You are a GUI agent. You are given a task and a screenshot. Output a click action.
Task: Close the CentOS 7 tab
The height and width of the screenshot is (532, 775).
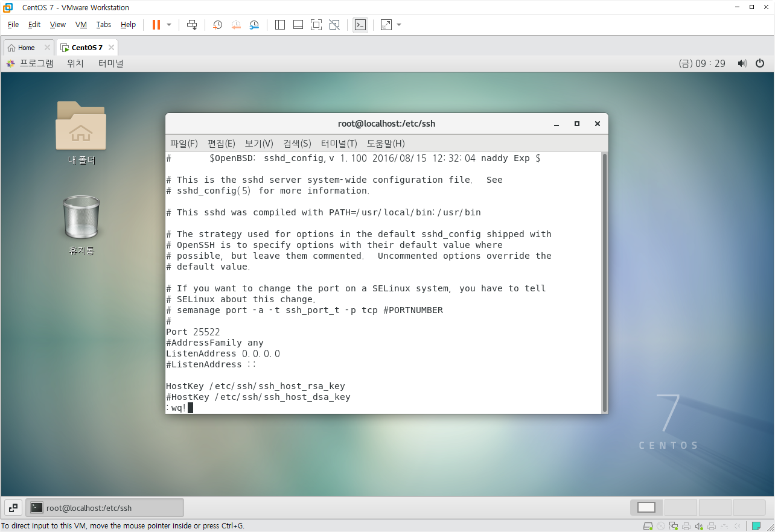pos(110,48)
